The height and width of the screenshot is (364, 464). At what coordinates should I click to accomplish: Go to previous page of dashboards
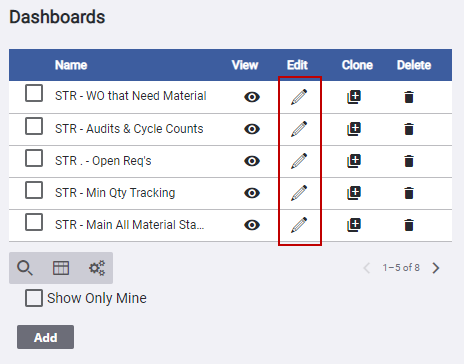point(367,268)
